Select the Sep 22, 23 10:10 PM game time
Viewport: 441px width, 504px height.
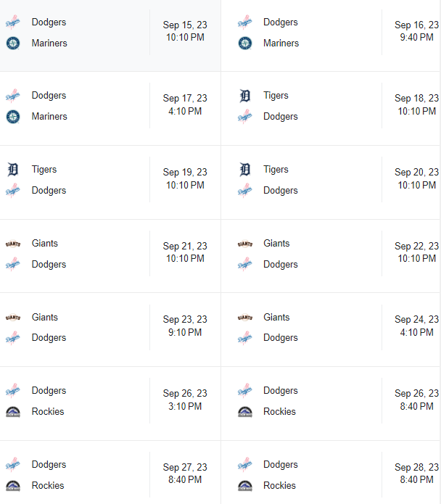pos(416,252)
